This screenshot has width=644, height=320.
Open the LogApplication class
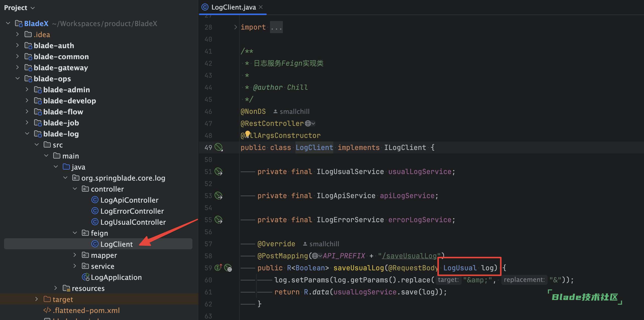click(x=116, y=277)
